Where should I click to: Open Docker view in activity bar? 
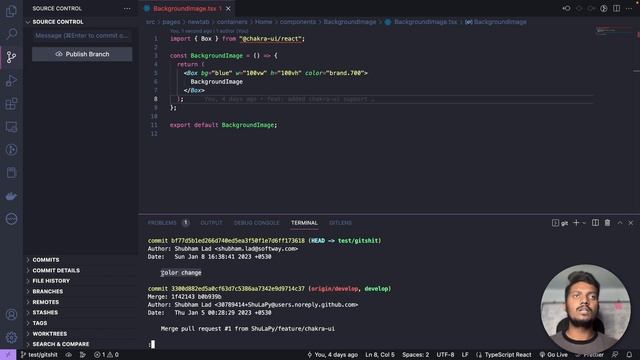pos(11,196)
